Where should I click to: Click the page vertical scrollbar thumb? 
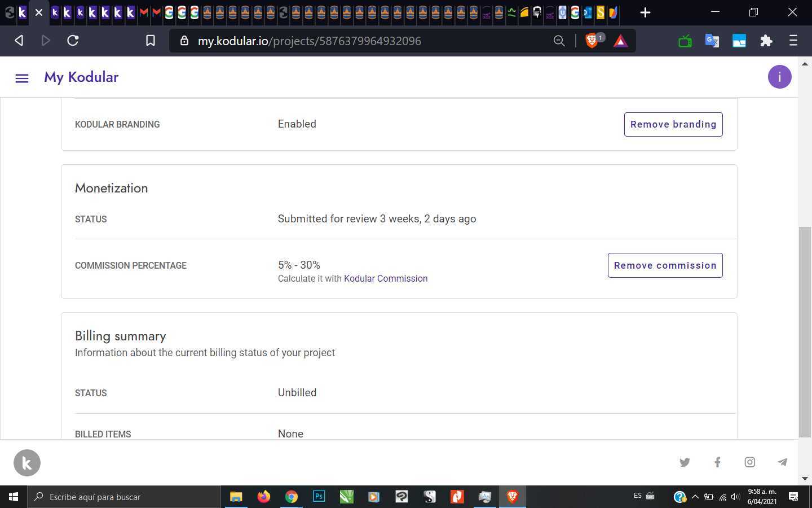coord(805,332)
